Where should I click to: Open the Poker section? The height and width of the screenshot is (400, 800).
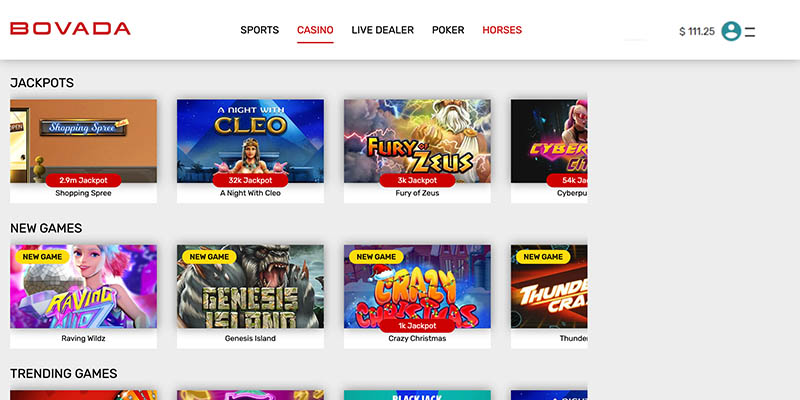[448, 30]
